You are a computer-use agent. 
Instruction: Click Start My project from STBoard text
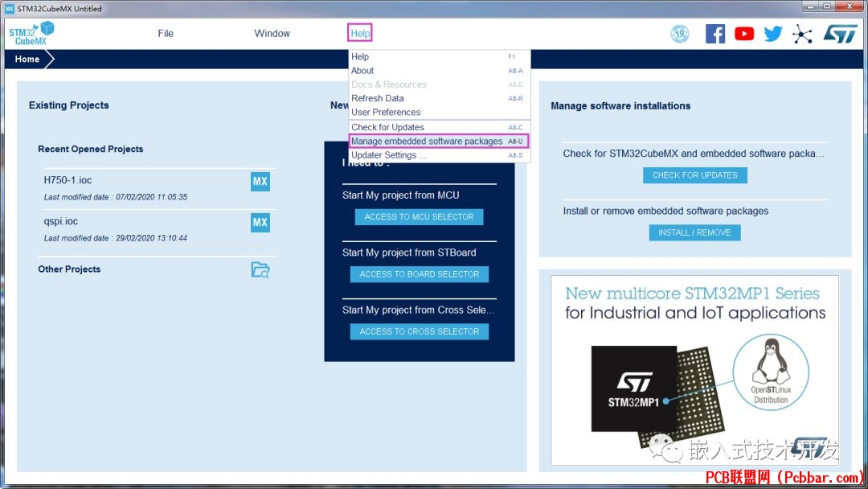[x=409, y=253]
